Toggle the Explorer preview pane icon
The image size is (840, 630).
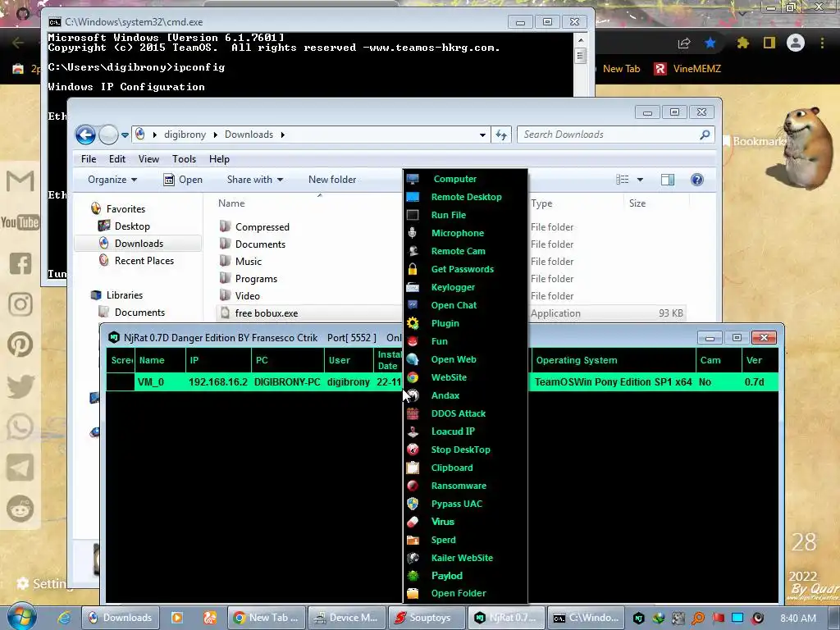pyautogui.click(x=668, y=180)
